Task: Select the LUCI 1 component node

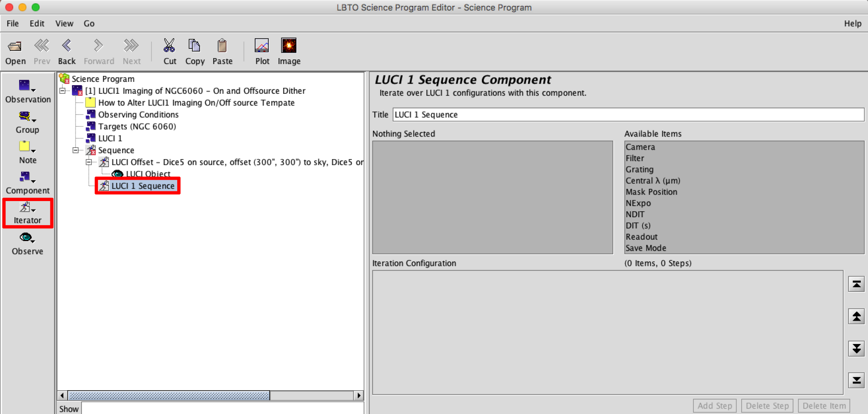Action: coord(110,138)
